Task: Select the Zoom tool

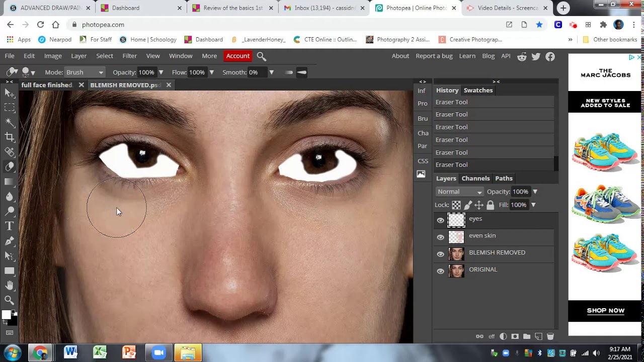Action: click(x=10, y=300)
